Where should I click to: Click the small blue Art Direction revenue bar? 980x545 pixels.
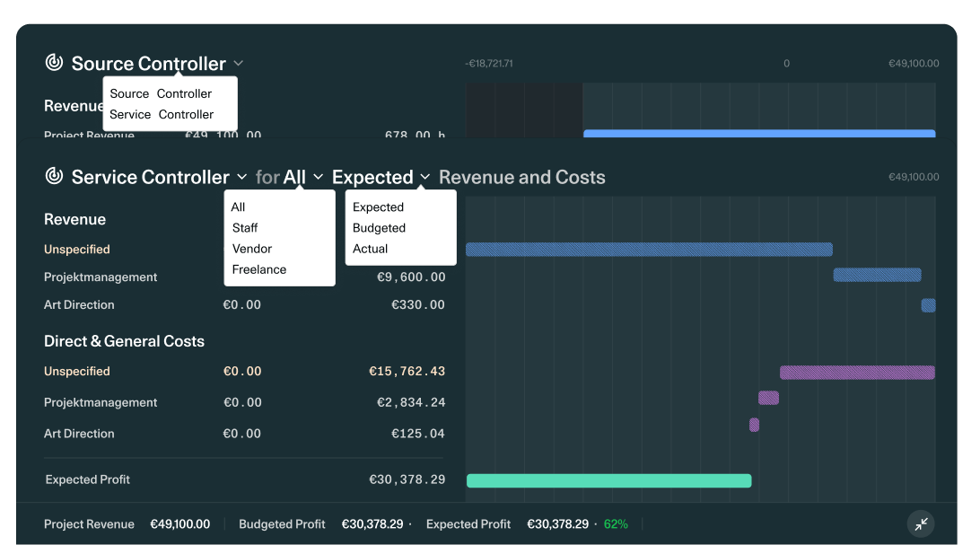928,305
